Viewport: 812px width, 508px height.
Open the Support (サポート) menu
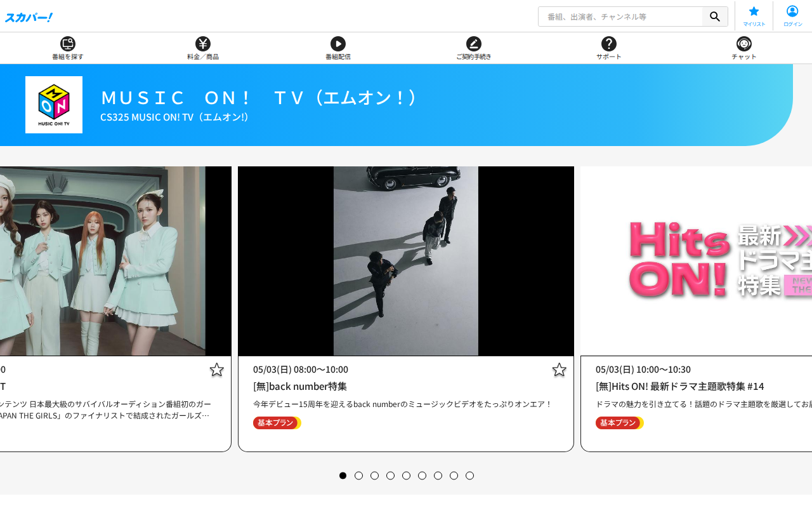(x=609, y=48)
